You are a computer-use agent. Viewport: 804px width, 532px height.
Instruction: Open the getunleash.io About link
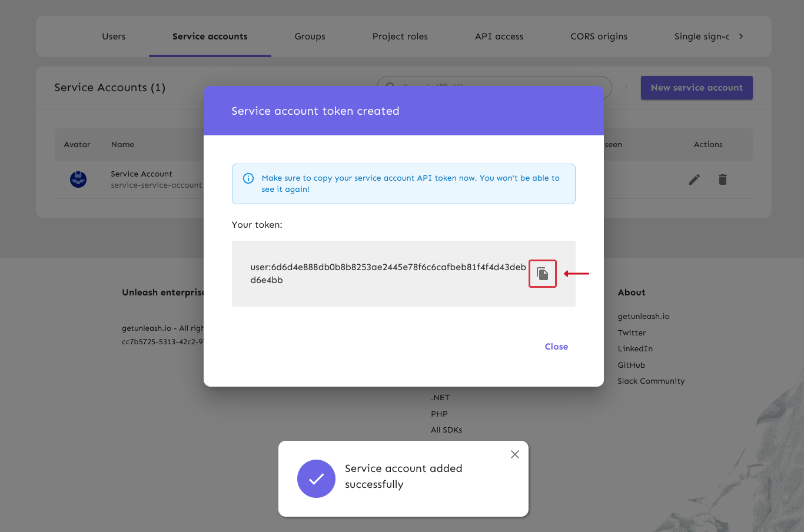pyautogui.click(x=643, y=316)
